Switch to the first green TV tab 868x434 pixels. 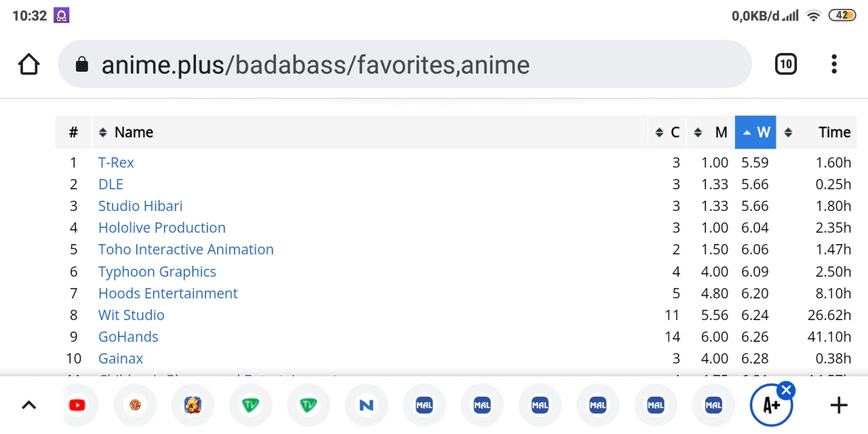[x=251, y=406]
